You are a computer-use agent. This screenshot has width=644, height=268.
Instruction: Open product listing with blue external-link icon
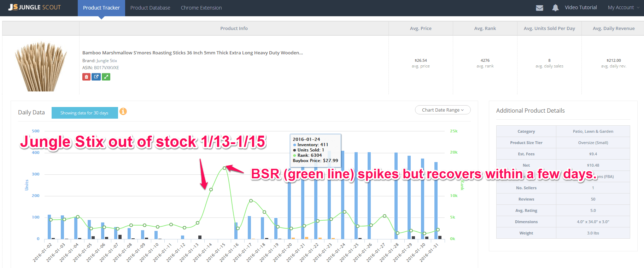(96, 77)
